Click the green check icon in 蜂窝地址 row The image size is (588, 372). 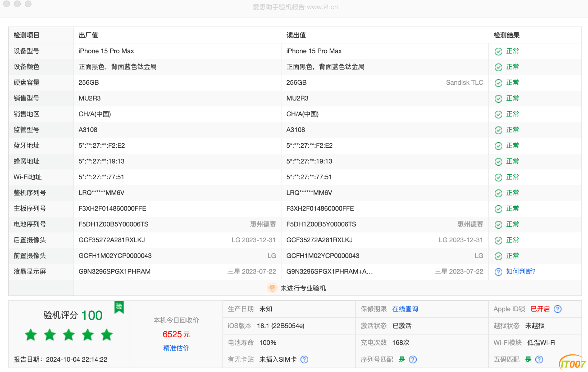click(498, 162)
